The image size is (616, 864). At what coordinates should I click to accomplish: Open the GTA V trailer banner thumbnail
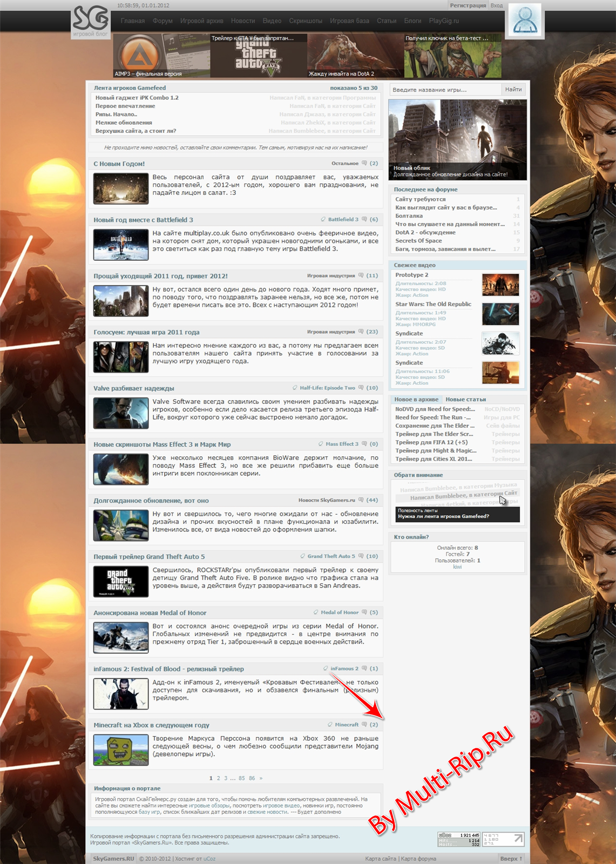259,56
